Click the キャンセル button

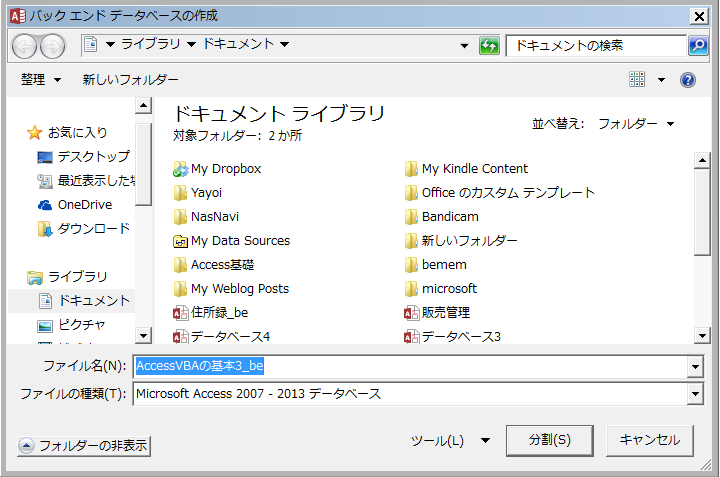point(649,440)
